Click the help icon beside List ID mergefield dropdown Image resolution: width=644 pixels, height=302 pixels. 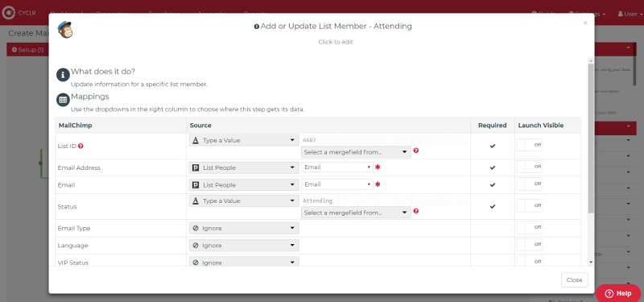coord(416,151)
